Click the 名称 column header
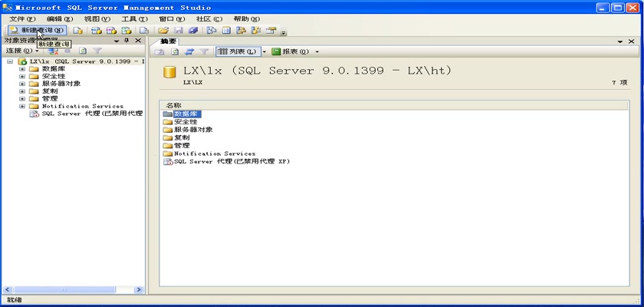 393,106
